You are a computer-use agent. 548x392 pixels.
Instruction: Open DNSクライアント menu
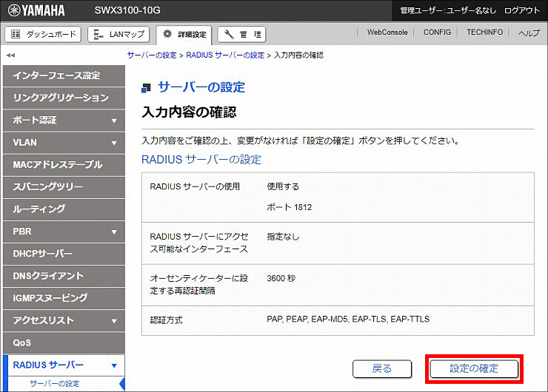click(64, 276)
